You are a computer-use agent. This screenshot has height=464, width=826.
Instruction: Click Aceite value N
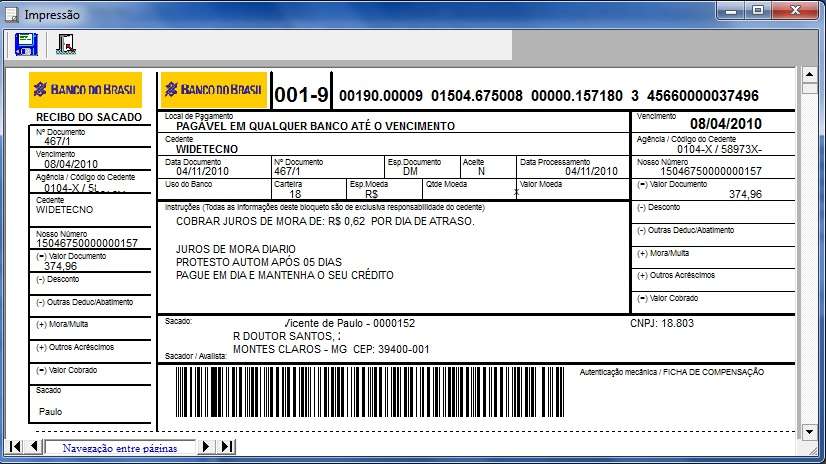[481, 171]
